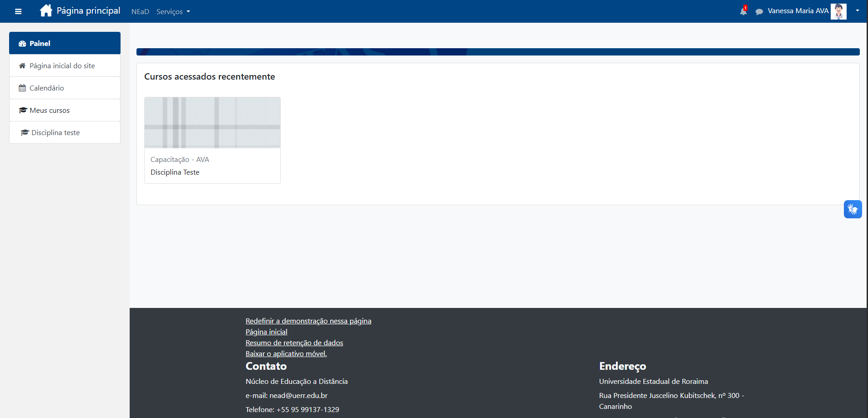Click the Painel dashboard gauge icon
Screen dimensions: 868x418
click(x=22, y=44)
